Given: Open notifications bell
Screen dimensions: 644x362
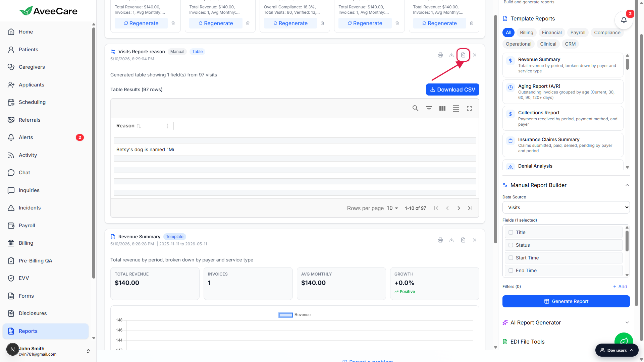Looking at the screenshot, I should [624, 20].
